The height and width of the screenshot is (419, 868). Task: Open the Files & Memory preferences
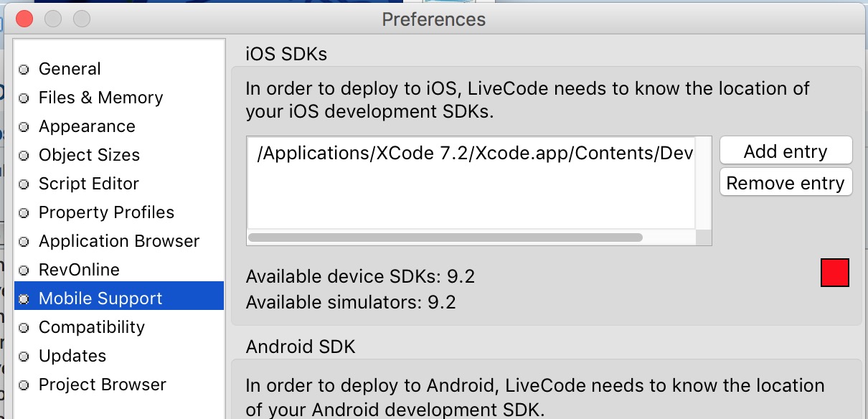[100, 98]
